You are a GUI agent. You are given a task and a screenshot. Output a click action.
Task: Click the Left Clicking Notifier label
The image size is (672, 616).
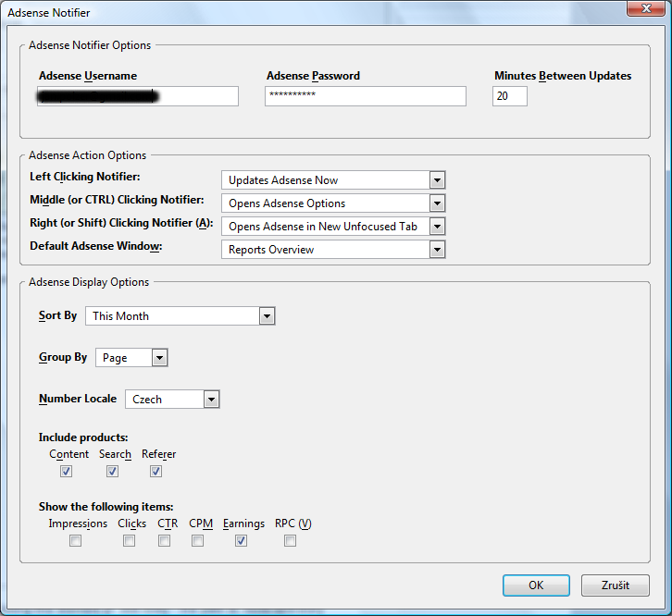pyautogui.click(x=85, y=177)
